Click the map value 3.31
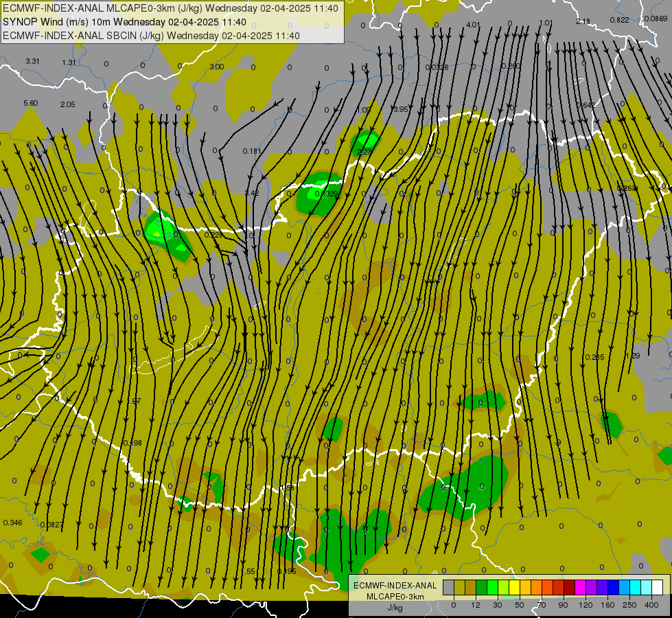The width and height of the screenshot is (672, 618). [x=32, y=61]
